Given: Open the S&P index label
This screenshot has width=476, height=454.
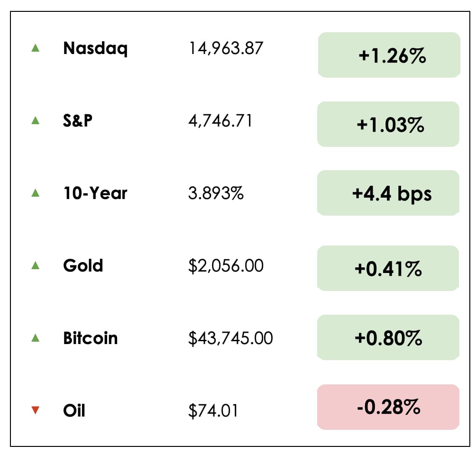Looking at the screenshot, I should pos(78,120).
